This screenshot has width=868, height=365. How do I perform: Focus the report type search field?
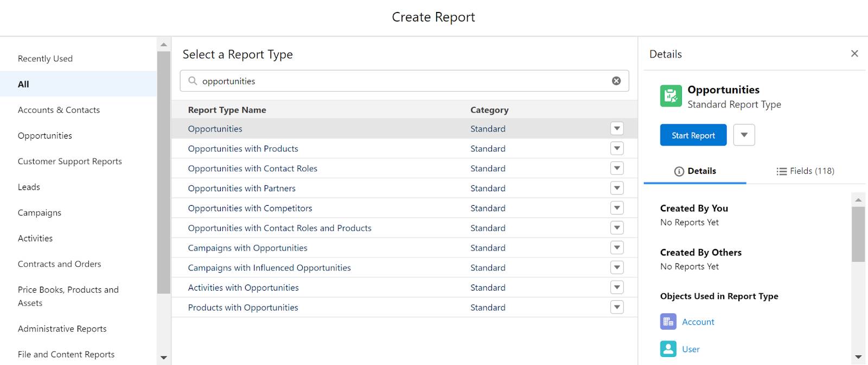pyautogui.click(x=404, y=81)
